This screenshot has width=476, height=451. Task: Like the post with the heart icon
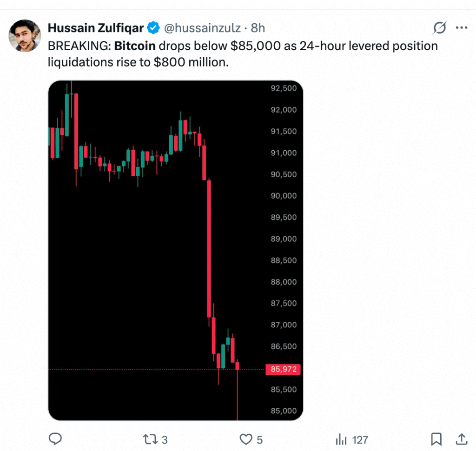(245, 438)
